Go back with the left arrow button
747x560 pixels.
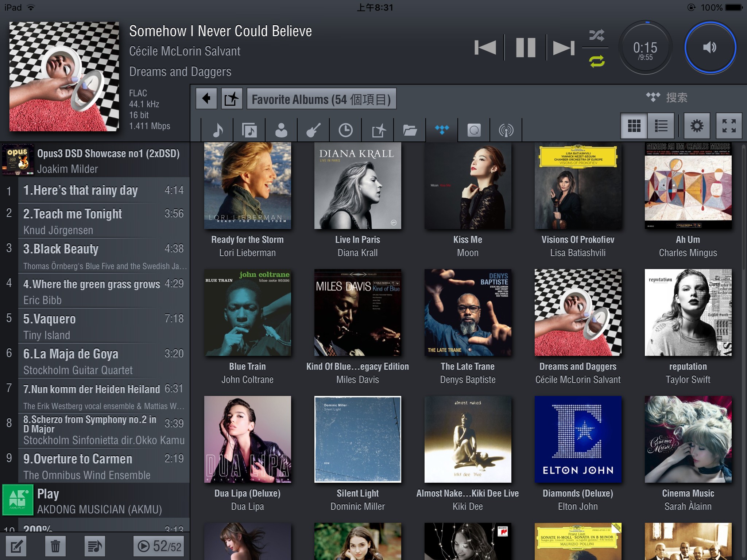(206, 98)
